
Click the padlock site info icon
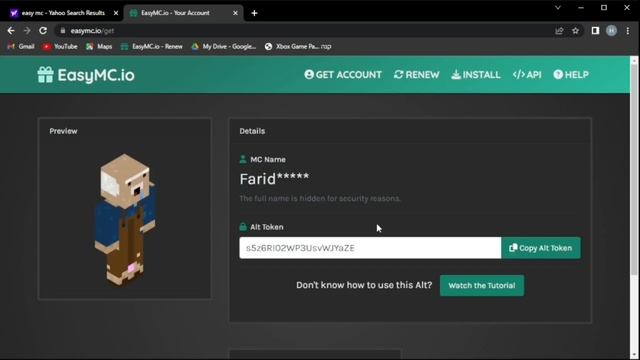click(62, 31)
